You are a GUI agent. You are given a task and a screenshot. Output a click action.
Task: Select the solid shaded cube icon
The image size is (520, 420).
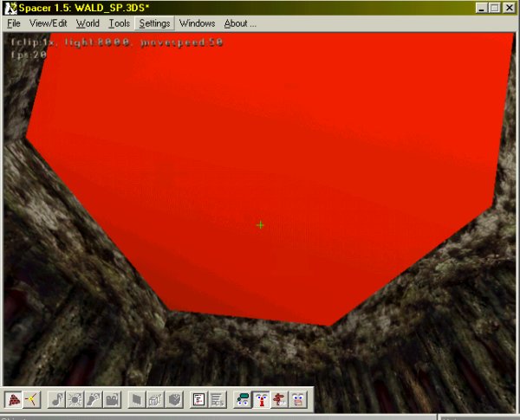(172, 399)
